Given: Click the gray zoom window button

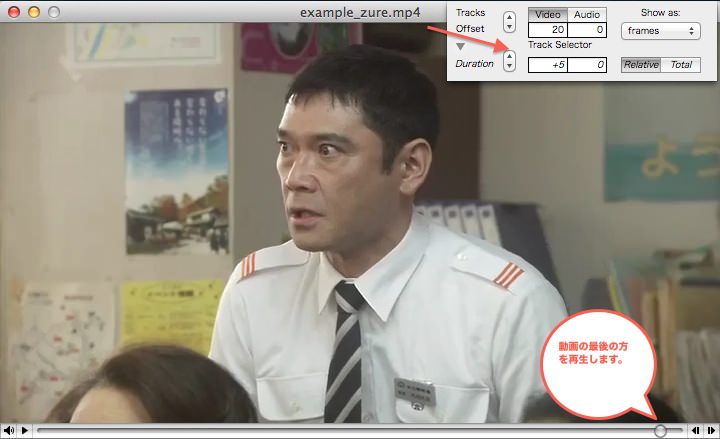Looking at the screenshot, I should [54, 12].
